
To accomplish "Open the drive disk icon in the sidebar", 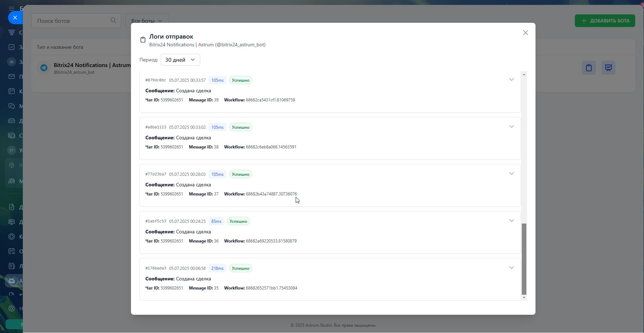I will (12, 121).
